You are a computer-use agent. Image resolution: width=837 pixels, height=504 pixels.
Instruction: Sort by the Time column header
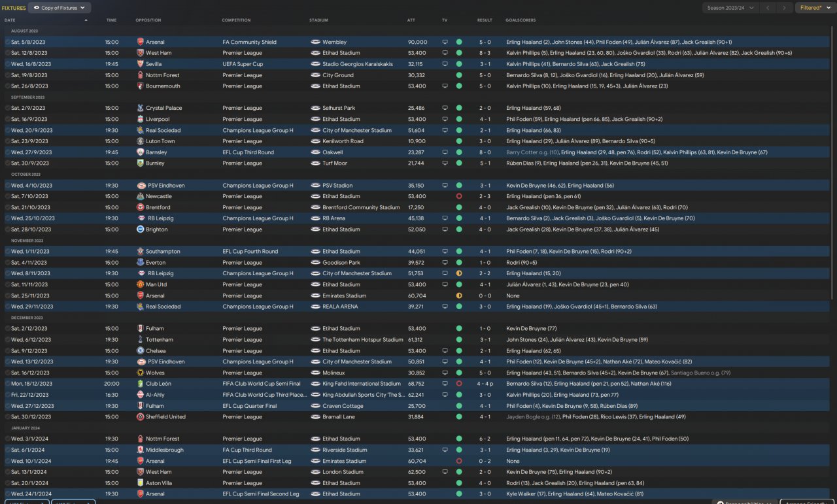pyautogui.click(x=111, y=20)
